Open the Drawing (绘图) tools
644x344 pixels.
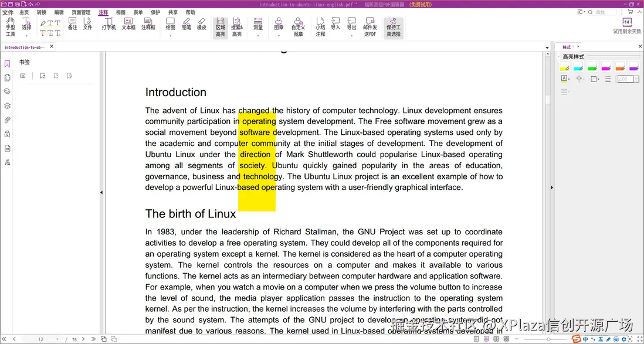171,24
